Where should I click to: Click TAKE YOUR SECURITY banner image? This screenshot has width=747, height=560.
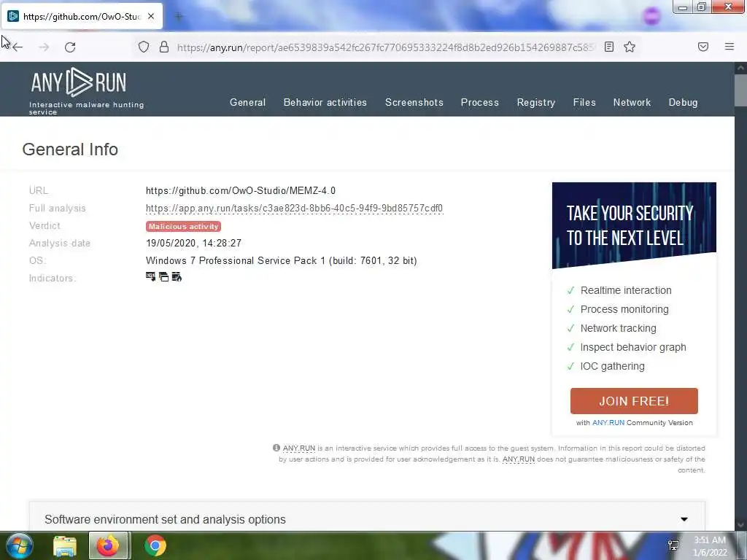click(x=634, y=225)
